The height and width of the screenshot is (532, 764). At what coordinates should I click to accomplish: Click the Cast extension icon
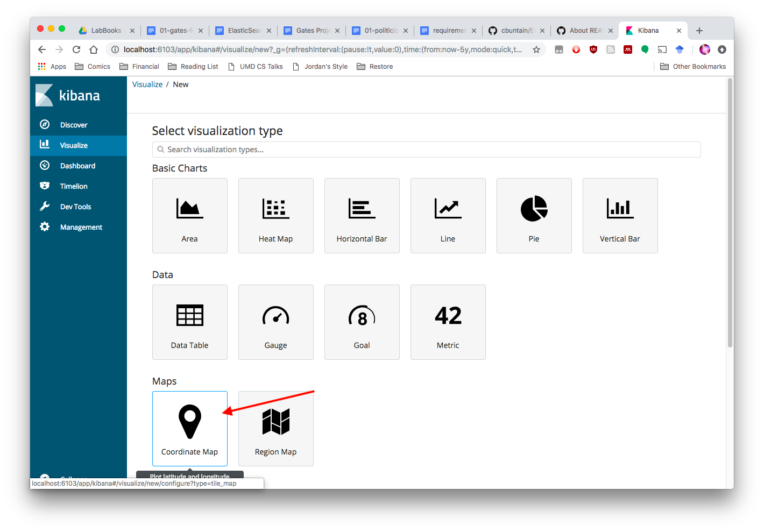[x=662, y=49]
